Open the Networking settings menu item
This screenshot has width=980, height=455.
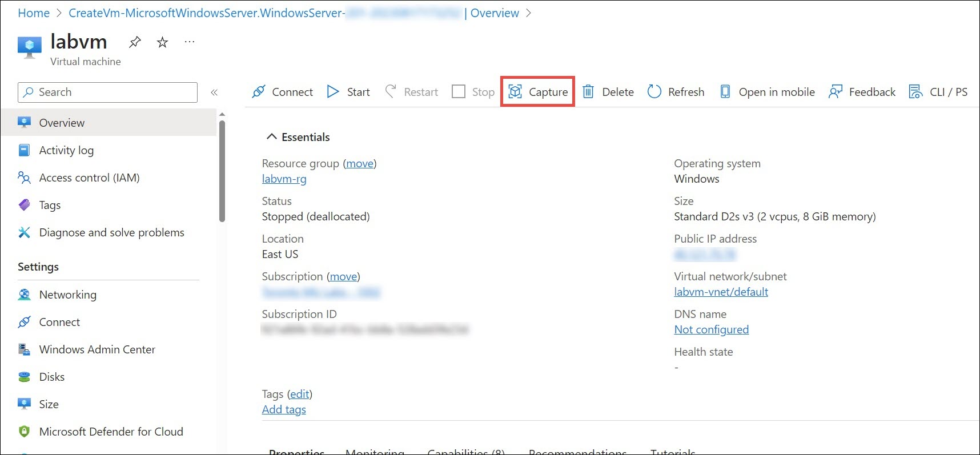109,295
